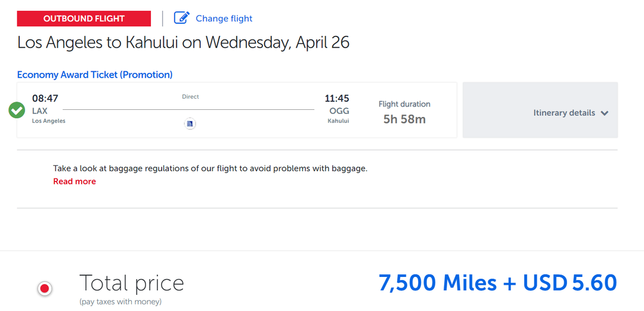Select the OGG airport code
The width and height of the screenshot is (644, 311).
(x=339, y=111)
